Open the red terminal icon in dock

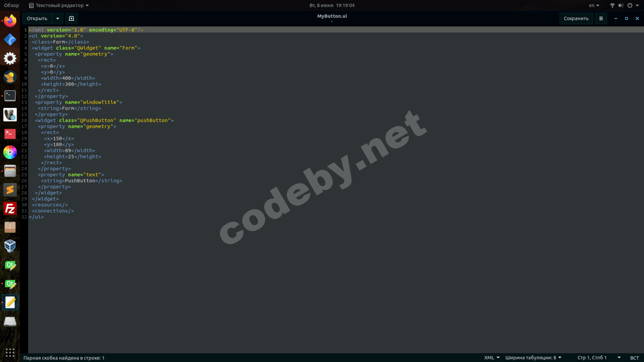coord(10,134)
